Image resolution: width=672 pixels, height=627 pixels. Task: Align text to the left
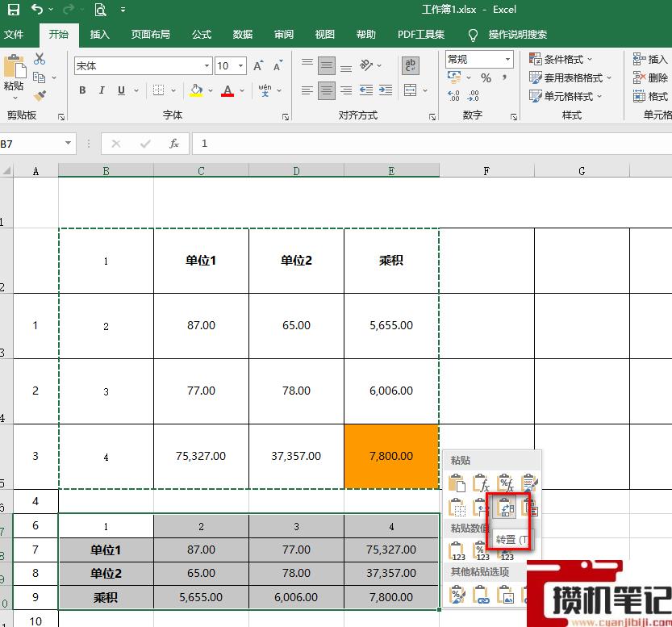pos(307,90)
